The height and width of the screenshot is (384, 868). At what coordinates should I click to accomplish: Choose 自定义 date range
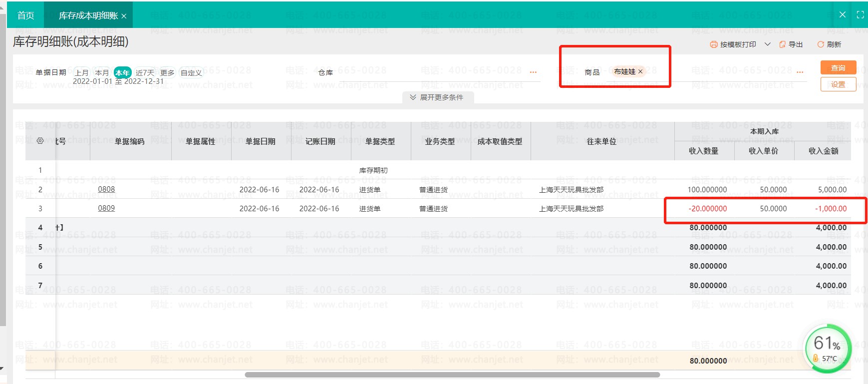pos(191,73)
